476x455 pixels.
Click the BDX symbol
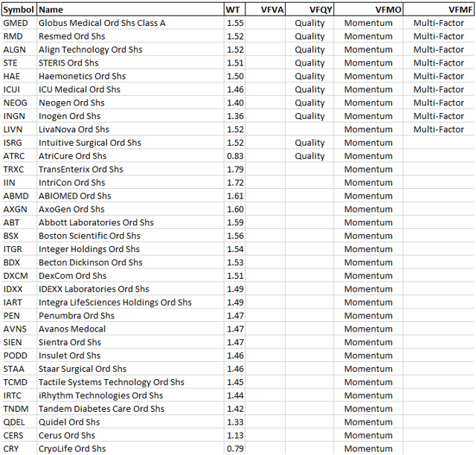tap(19, 262)
